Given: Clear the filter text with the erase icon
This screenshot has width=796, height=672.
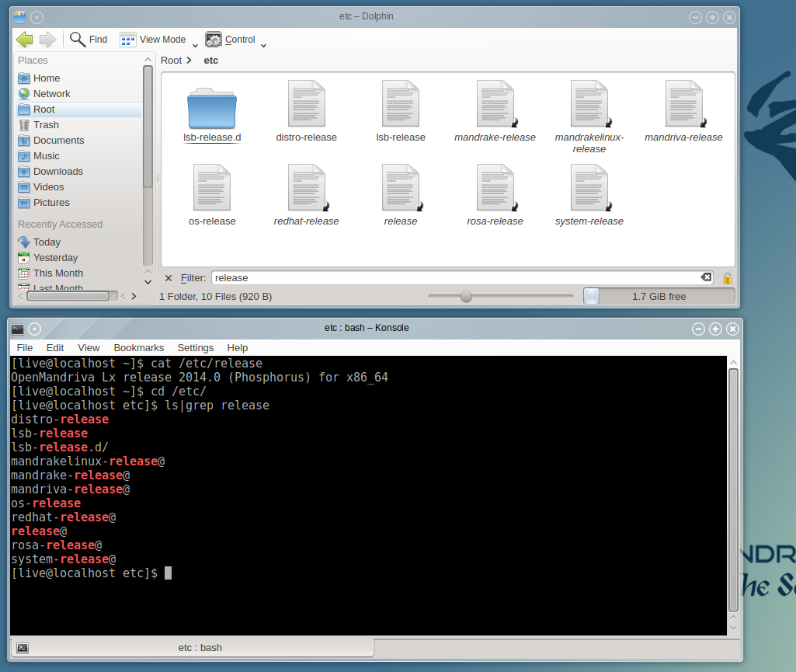Looking at the screenshot, I should click(x=706, y=277).
